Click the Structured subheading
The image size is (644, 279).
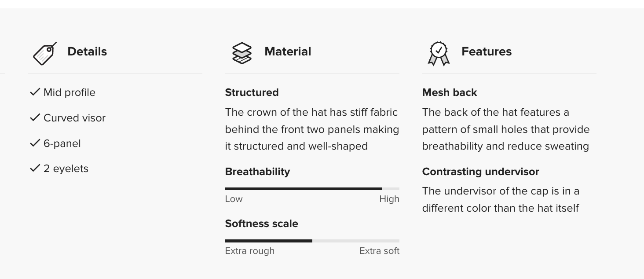point(252,92)
